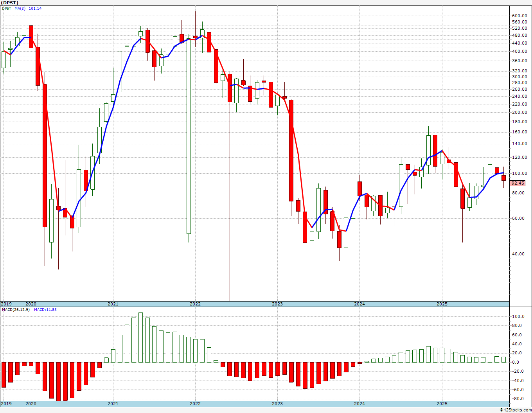The image size is (532, 413).
Task: Click the 92.45 current price tag
Action: [x=518, y=183]
